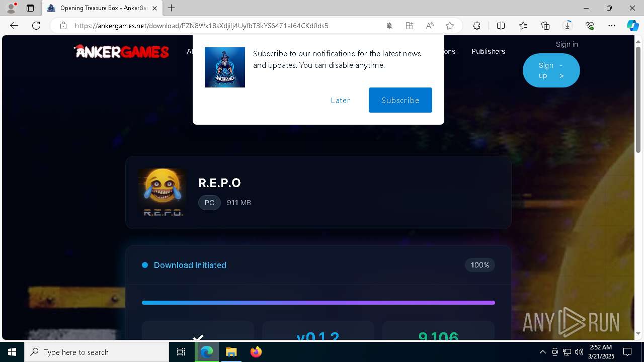Image resolution: width=644 pixels, height=362 pixels.
Task: Open Browser essentials heart icon
Action: point(590,26)
